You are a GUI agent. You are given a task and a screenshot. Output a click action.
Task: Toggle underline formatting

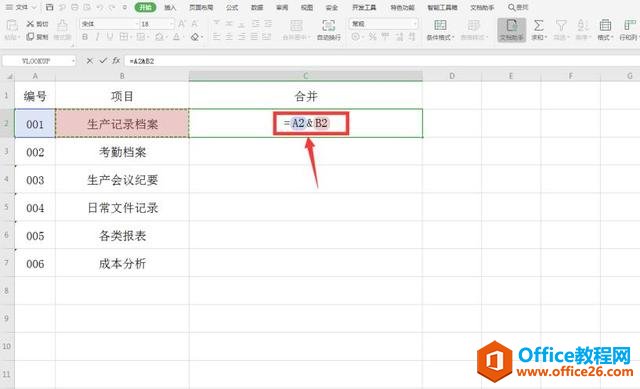tap(109, 37)
